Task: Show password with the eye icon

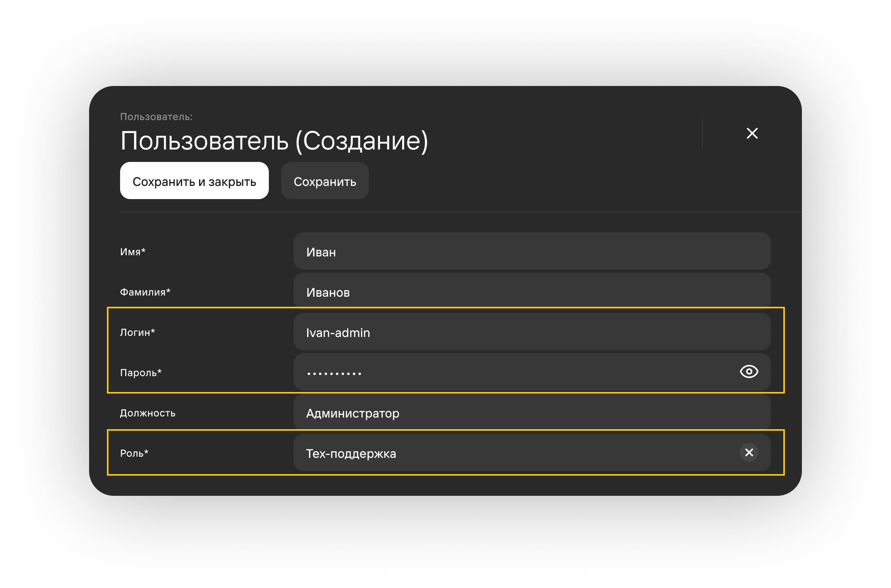Action: 749,372
